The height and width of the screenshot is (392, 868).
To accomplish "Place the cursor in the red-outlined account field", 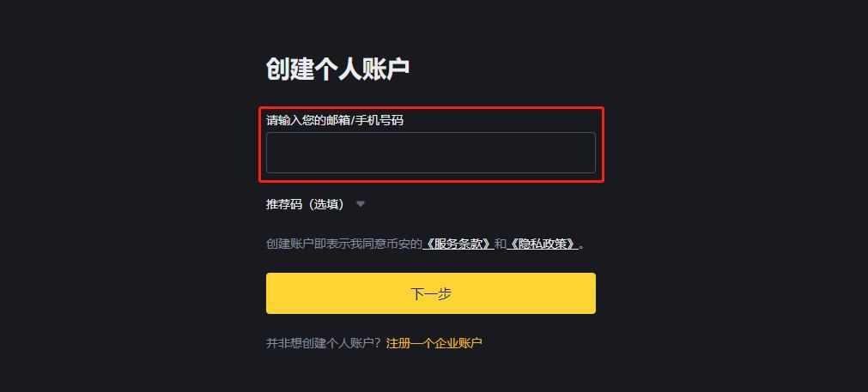I will [x=431, y=153].
